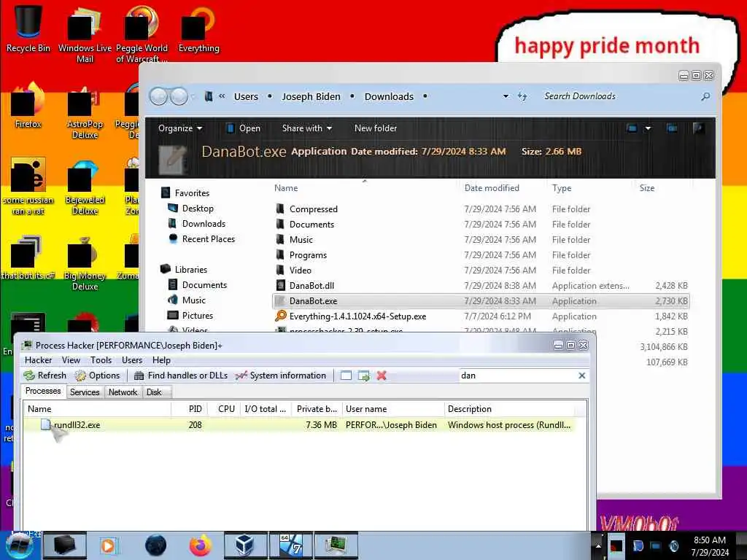Image resolution: width=747 pixels, height=560 pixels.
Task: Click find window and thread icon
Action: (x=364, y=376)
